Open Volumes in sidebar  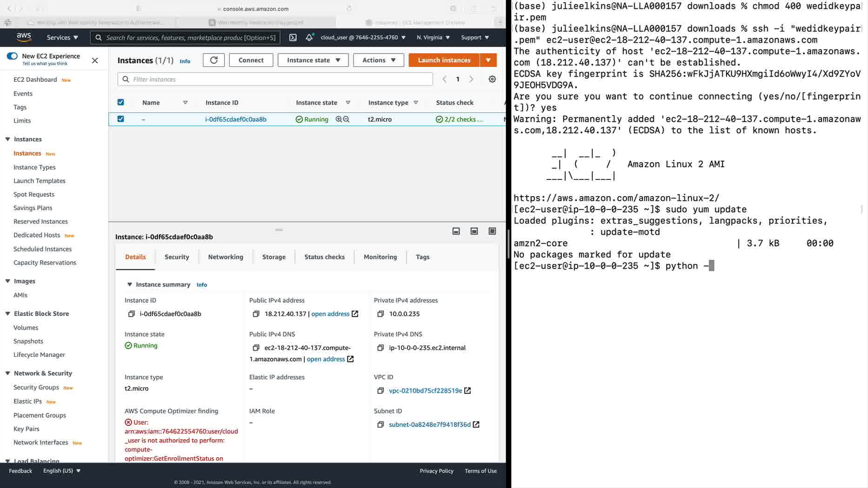(x=26, y=328)
